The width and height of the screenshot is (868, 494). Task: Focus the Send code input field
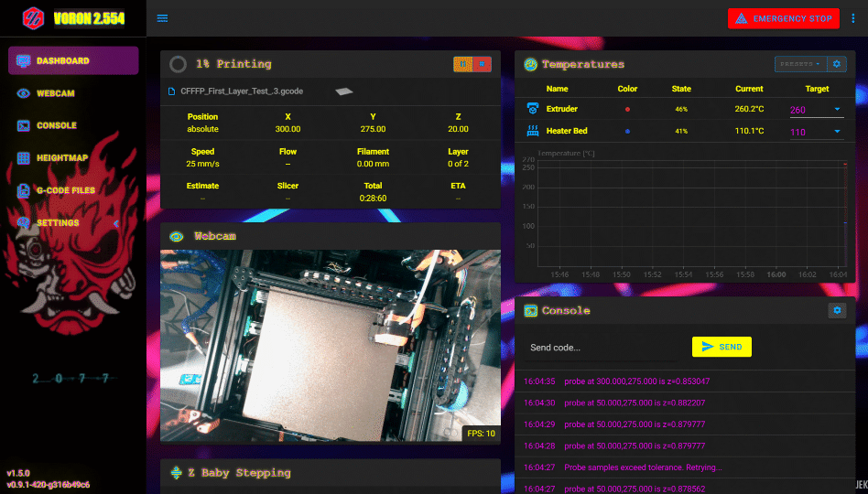(601, 348)
